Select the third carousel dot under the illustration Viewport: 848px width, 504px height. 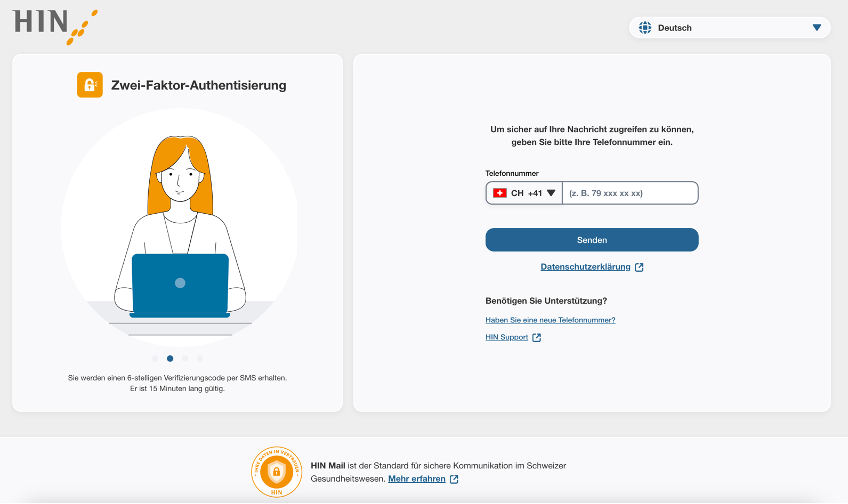185,358
